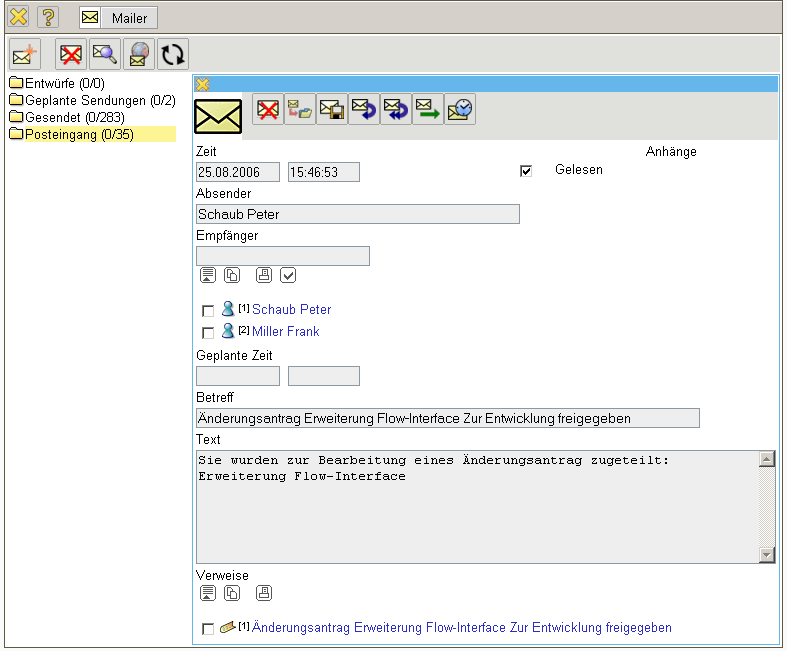Open the Miller Frank recipient link
Screen dimensions: 787x651
tap(285, 332)
